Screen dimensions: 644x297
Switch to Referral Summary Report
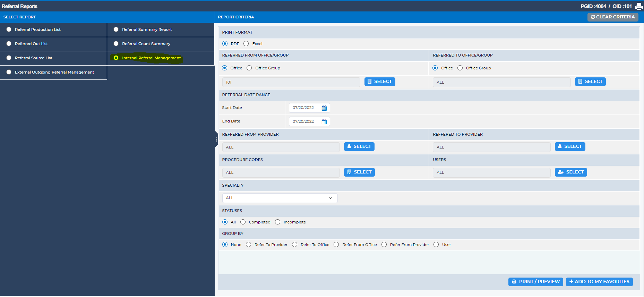(116, 29)
